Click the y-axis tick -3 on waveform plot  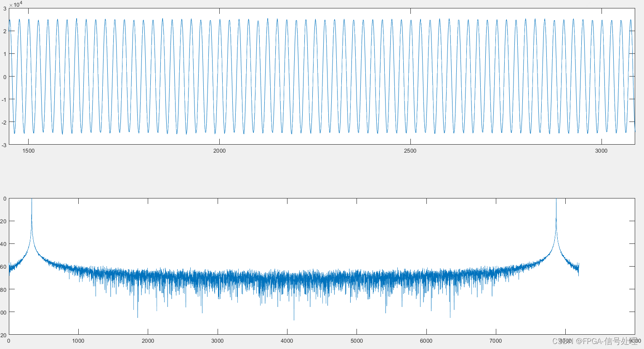point(4,145)
